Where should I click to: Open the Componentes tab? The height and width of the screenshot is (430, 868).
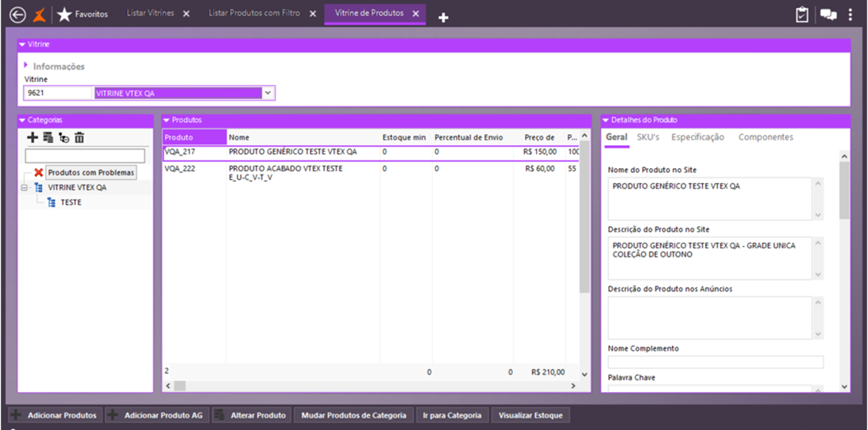tap(766, 137)
